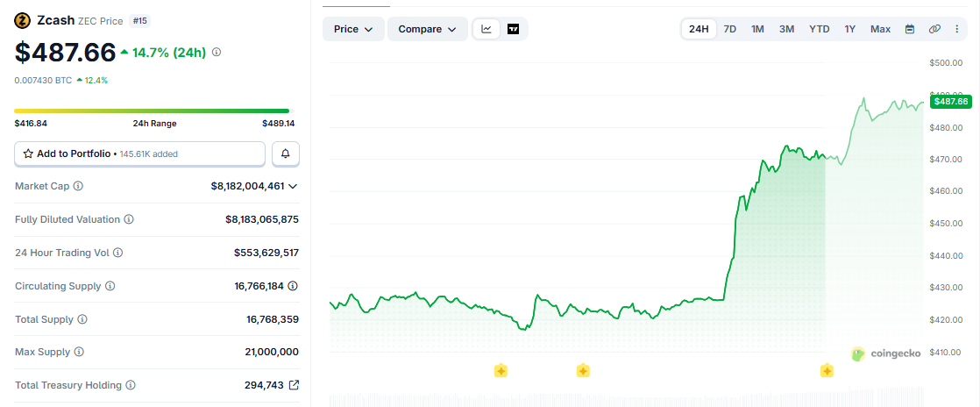Copy the chart link icon
This screenshot has width=980, height=407.
[x=935, y=29]
